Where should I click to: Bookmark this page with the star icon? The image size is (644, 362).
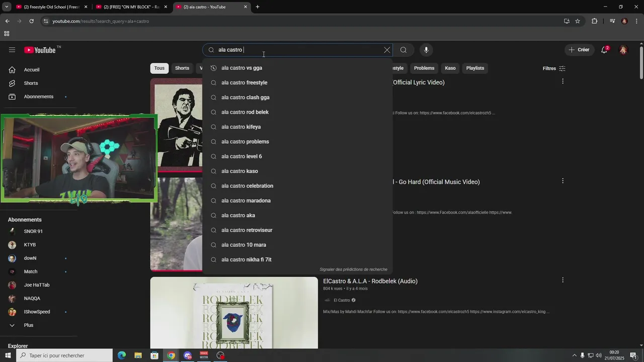[x=578, y=21]
